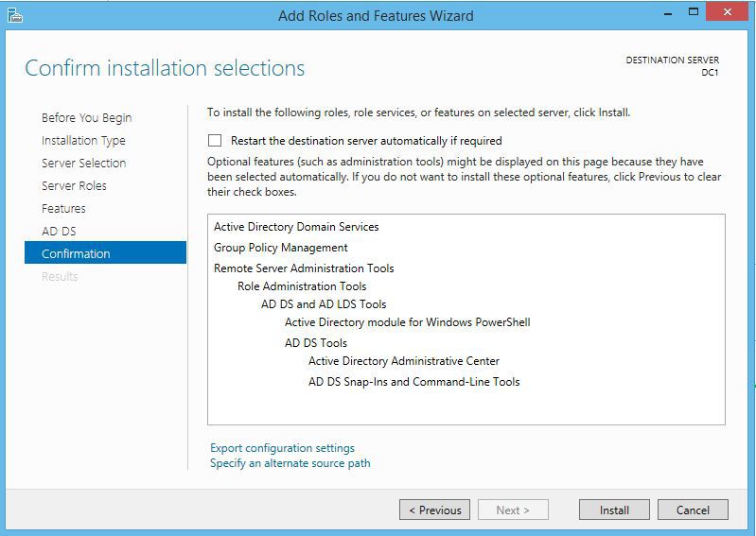The image size is (756, 536).
Task: Click the Export configuration settings link
Action: (x=282, y=448)
